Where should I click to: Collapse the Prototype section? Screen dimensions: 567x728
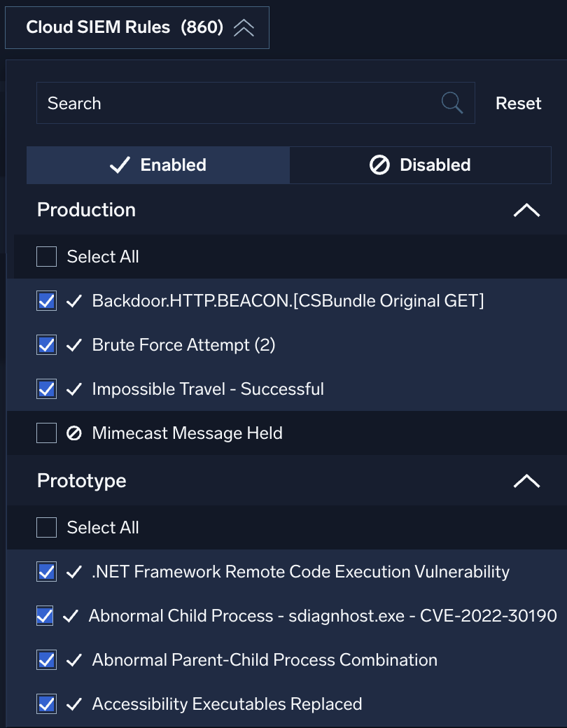click(x=526, y=481)
